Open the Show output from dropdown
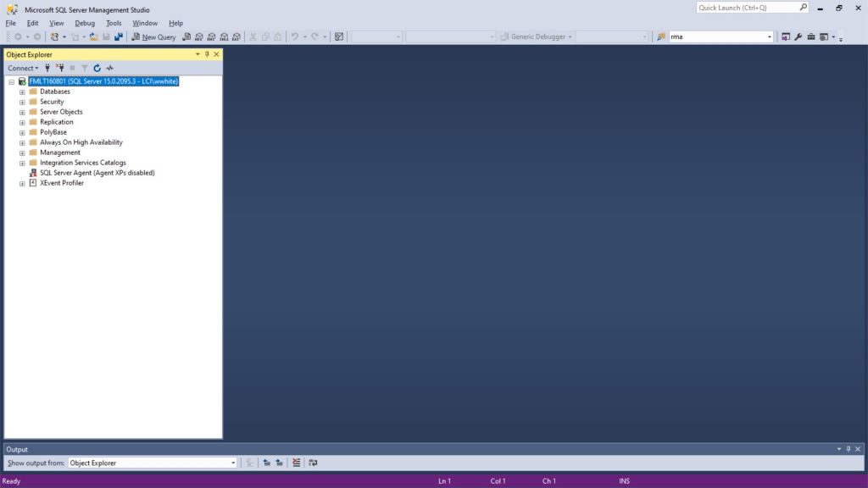 233,463
